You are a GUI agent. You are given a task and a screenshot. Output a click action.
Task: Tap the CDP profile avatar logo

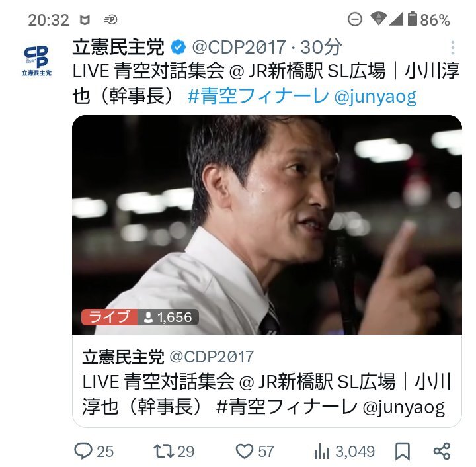coord(36,61)
